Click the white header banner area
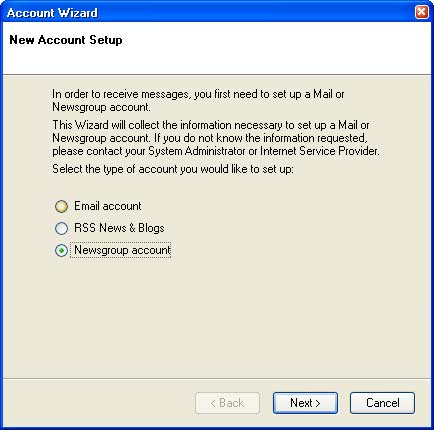Screen dimensions: 434x430 point(217,48)
